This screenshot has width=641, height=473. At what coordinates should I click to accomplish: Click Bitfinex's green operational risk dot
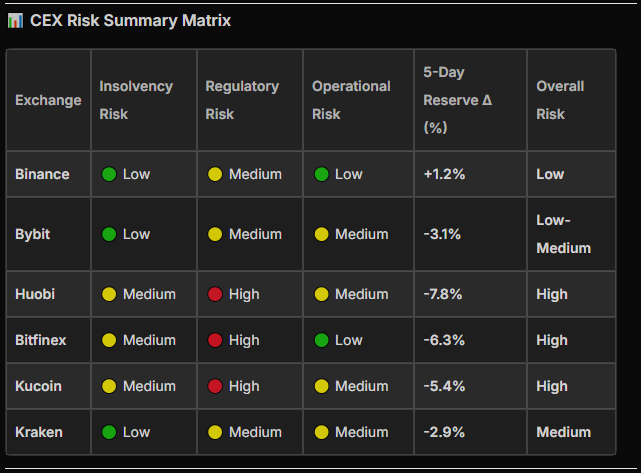(x=321, y=340)
